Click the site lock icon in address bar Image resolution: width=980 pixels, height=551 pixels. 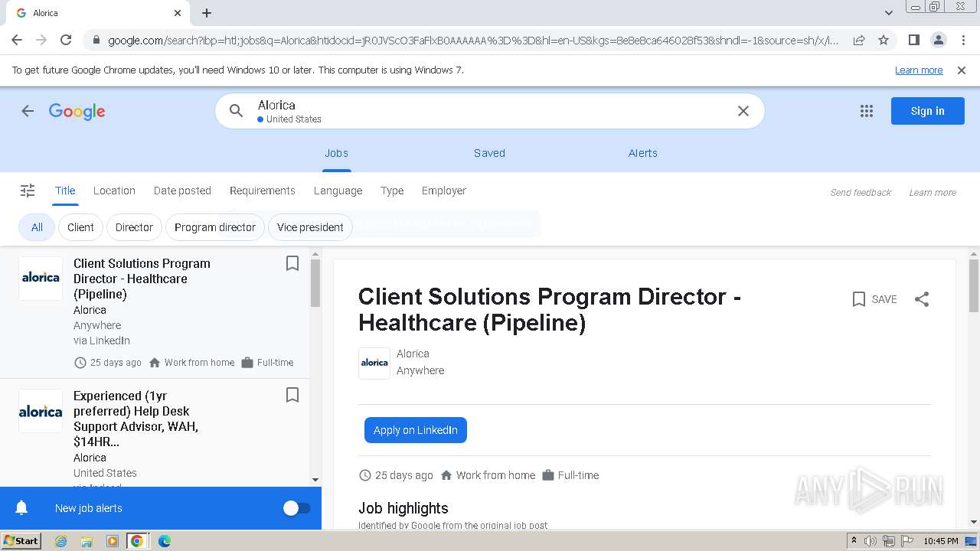(96, 40)
